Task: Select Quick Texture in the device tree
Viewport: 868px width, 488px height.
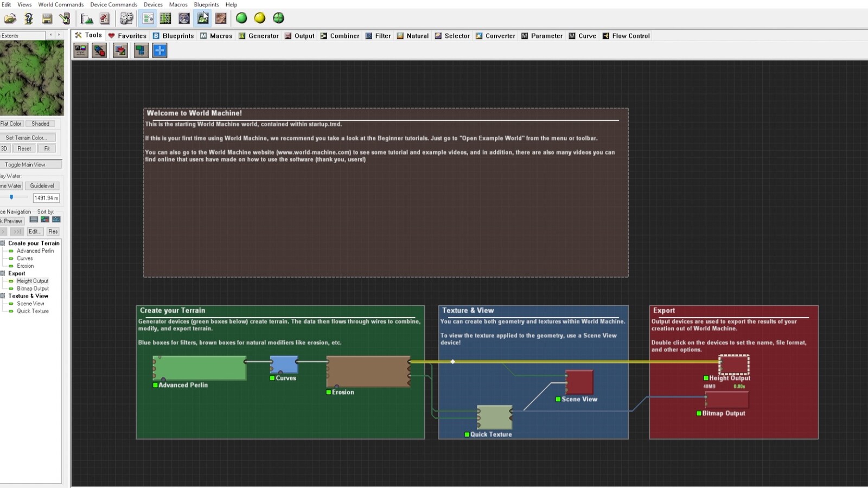Action: tap(33, 311)
